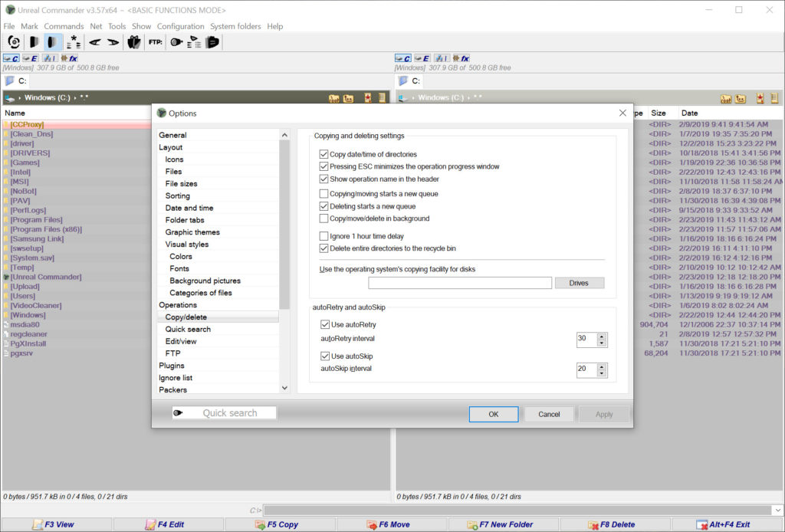Toggle Deleting starts a new queue checkbox
The width and height of the screenshot is (785, 532).
click(324, 206)
